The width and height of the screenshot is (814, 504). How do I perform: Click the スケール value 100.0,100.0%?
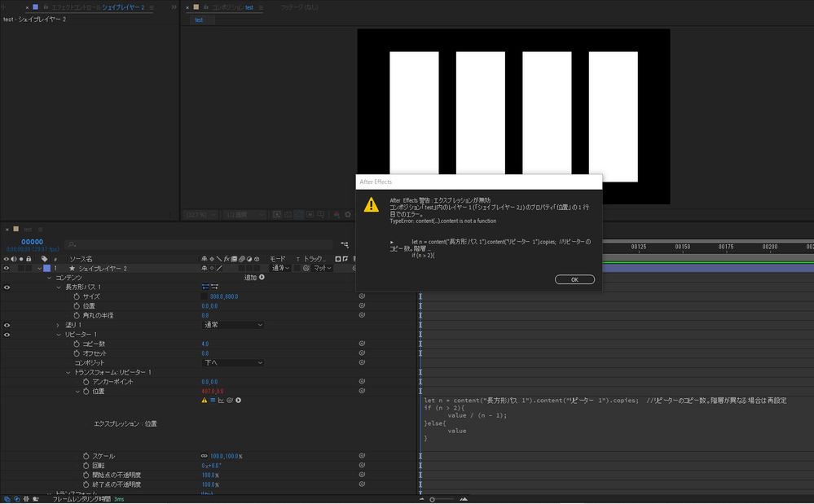tap(227, 456)
